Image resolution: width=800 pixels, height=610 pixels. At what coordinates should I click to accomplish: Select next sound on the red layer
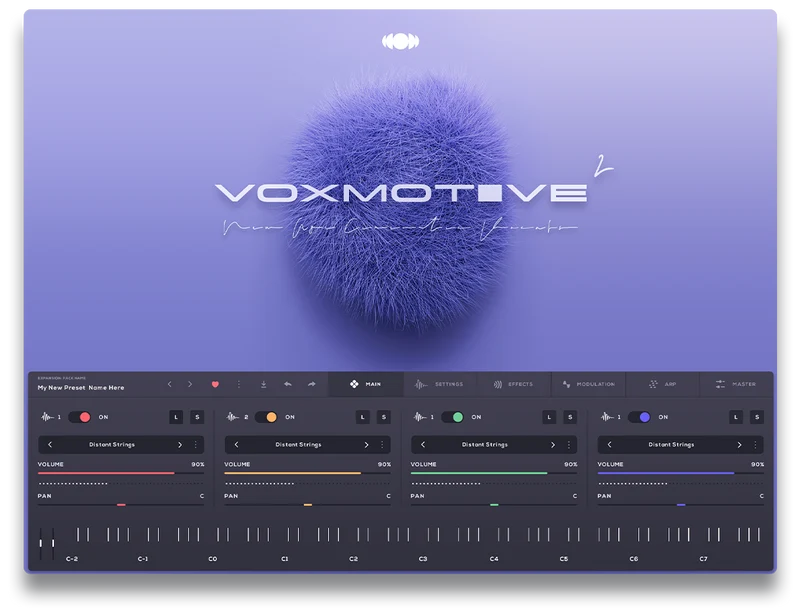tap(180, 445)
